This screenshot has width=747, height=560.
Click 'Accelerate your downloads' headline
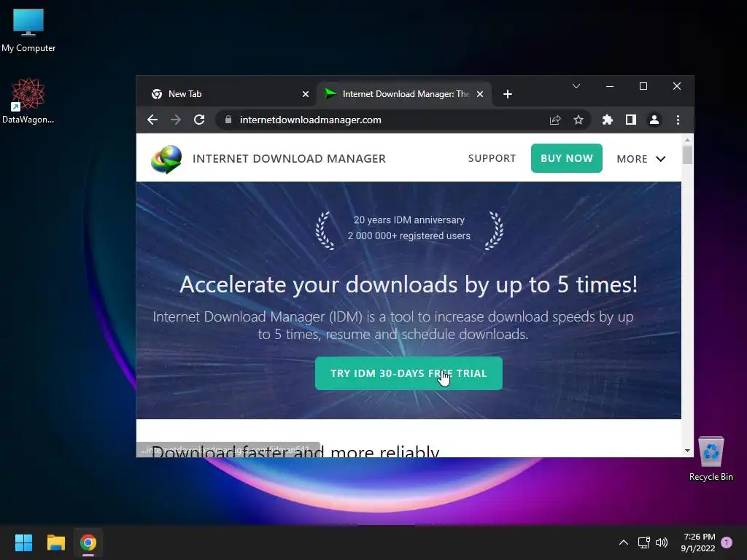409,285
